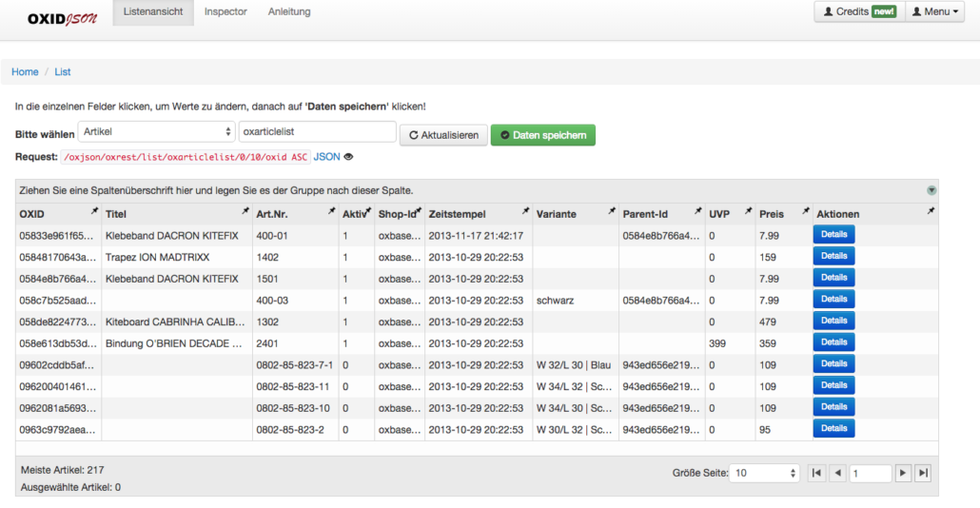
Task: Sort by the Zeitstempel column header
Action: click(x=457, y=214)
